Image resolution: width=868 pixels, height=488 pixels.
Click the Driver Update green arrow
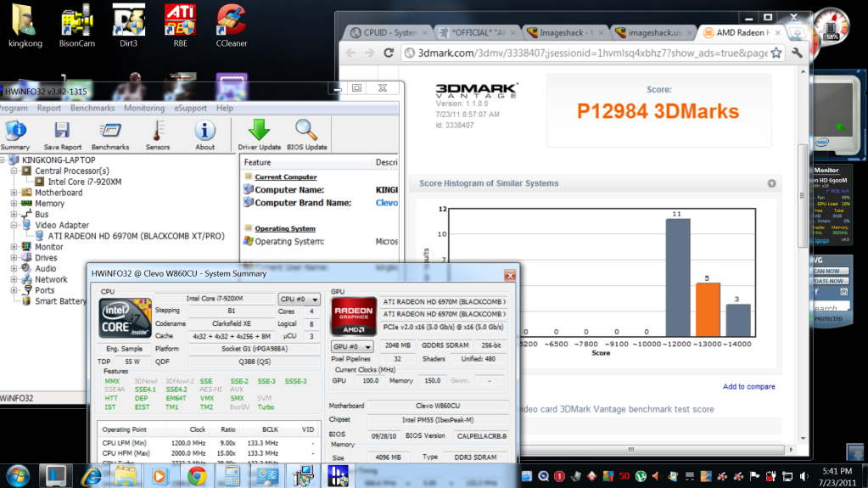pyautogui.click(x=259, y=135)
